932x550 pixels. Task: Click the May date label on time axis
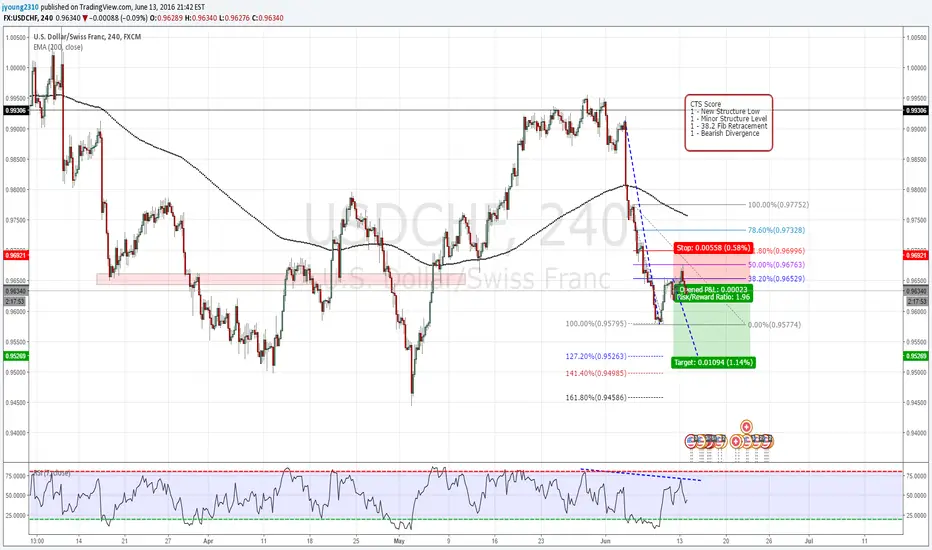399,542
